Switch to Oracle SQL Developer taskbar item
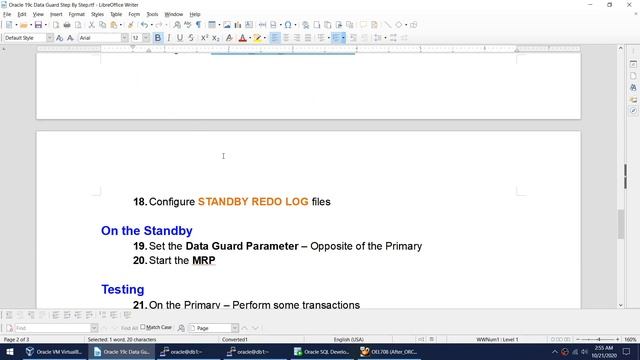 pos(322,352)
